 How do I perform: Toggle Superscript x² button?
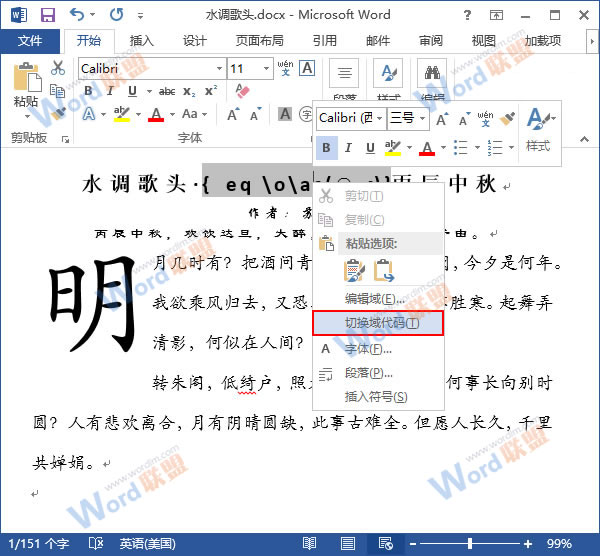point(211,91)
